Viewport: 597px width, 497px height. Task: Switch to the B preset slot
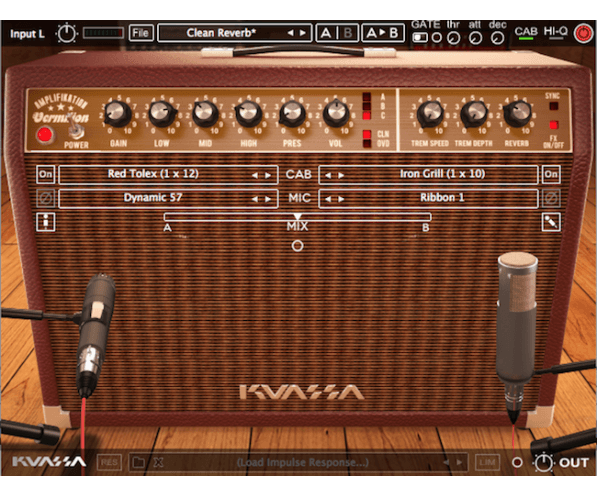(x=348, y=33)
